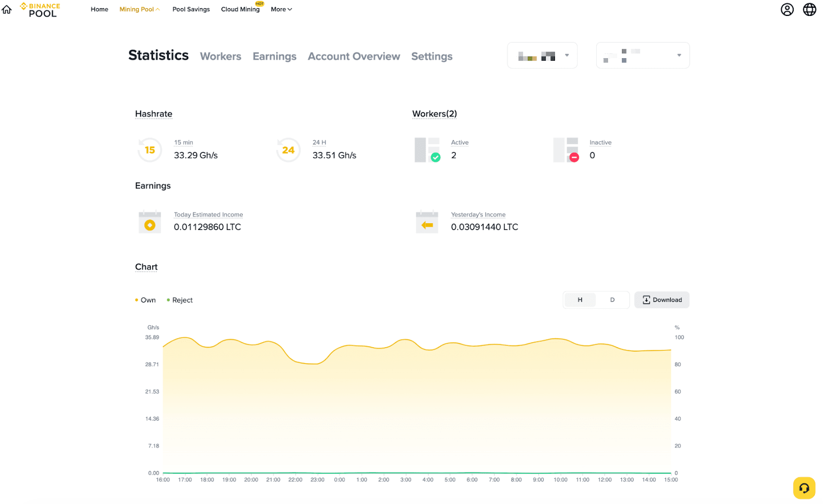
Task: Click the Inactive workers icon
Action: click(566, 150)
